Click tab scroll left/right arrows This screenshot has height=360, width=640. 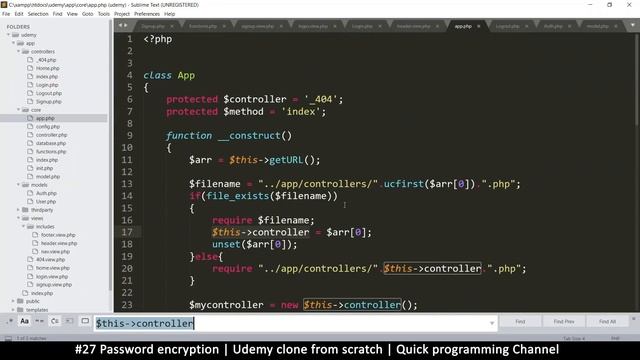coord(123,25)
